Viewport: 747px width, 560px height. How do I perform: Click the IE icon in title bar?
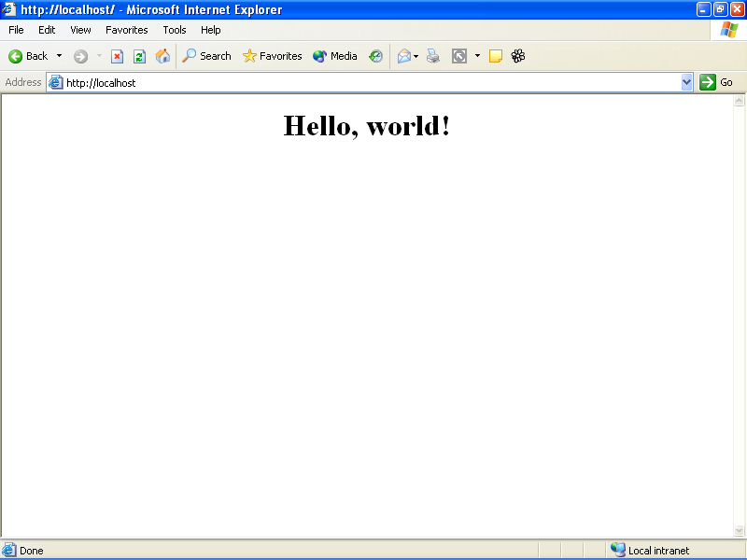pyautogui.click(x=8, y=9)
